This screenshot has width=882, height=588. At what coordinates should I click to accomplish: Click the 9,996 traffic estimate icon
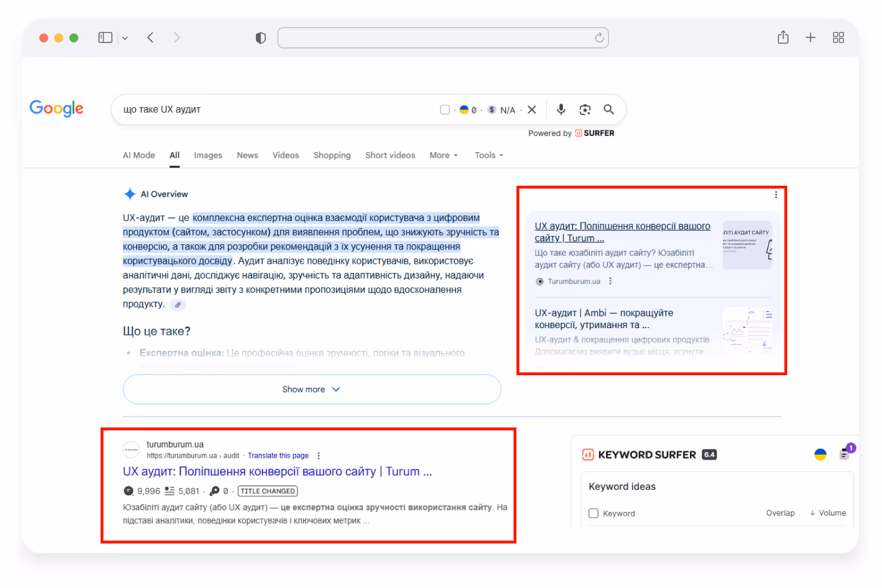coord(128,491)
